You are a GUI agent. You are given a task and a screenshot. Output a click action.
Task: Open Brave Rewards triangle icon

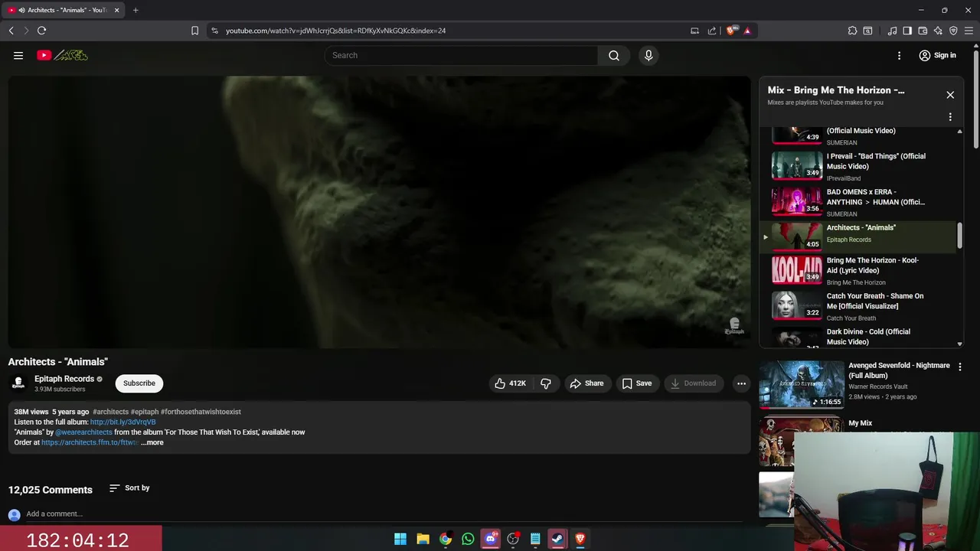[747, 31]
